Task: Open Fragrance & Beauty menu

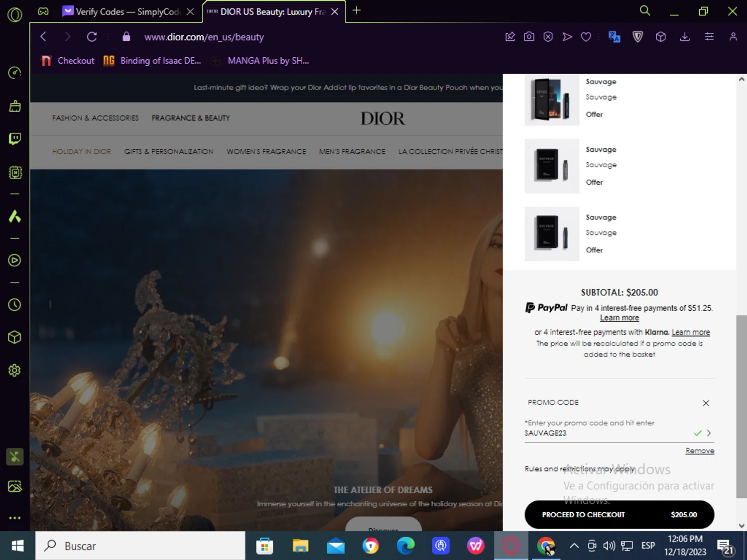Action: (191, 118)
